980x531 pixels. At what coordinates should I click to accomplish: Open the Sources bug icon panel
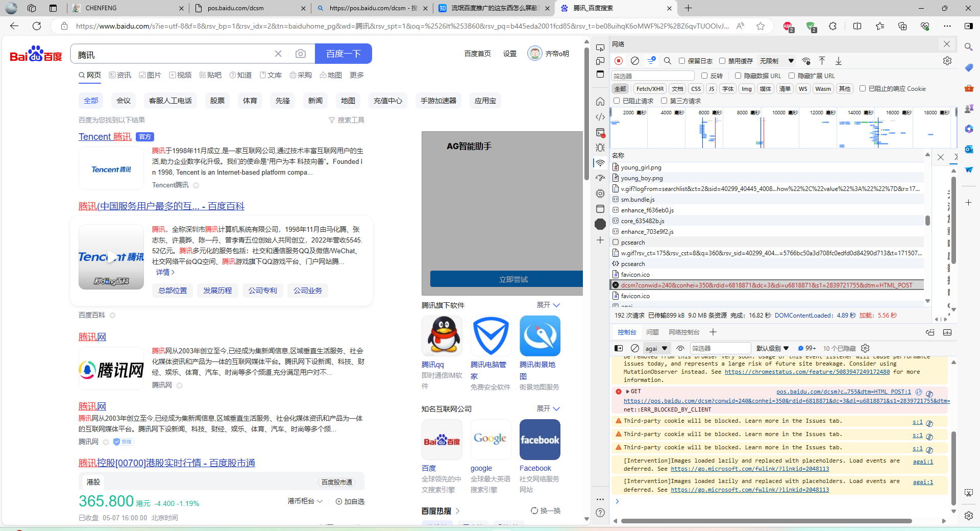600,148
